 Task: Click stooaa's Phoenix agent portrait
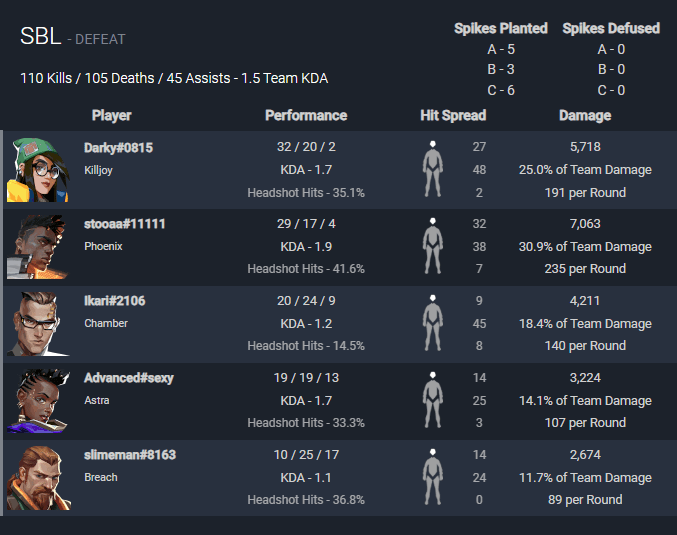coord(38,247)
